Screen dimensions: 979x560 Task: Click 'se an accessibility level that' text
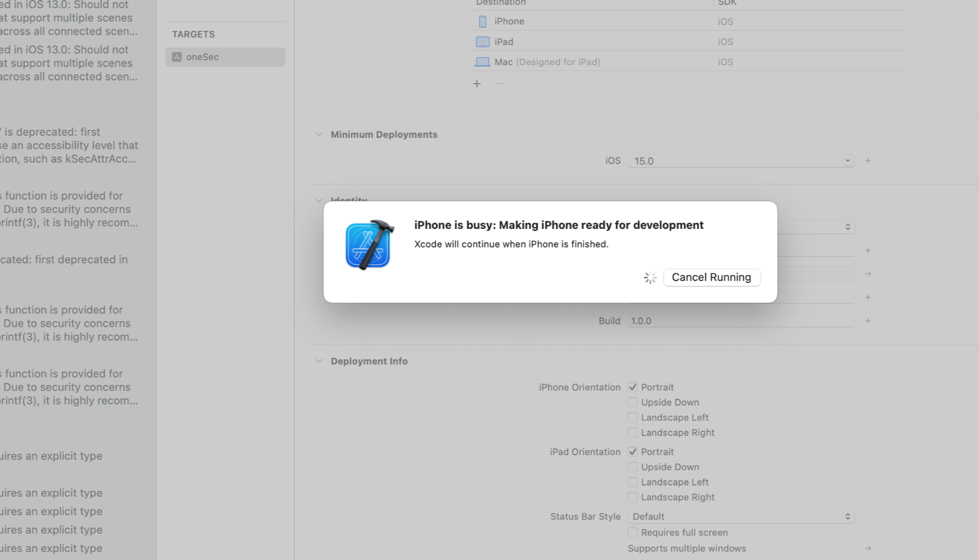click(x=69, y=145)
